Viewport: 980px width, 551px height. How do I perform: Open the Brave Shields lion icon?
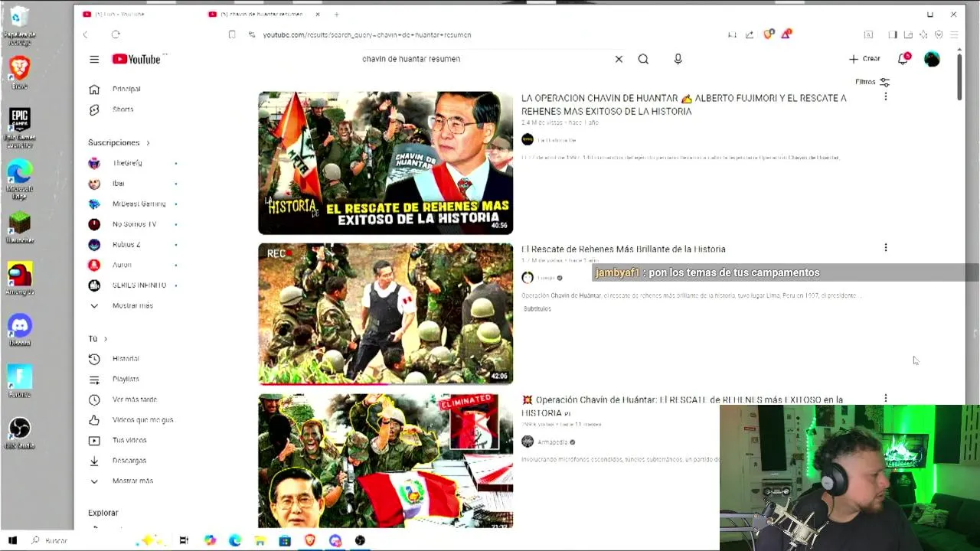tap(769, 34)
